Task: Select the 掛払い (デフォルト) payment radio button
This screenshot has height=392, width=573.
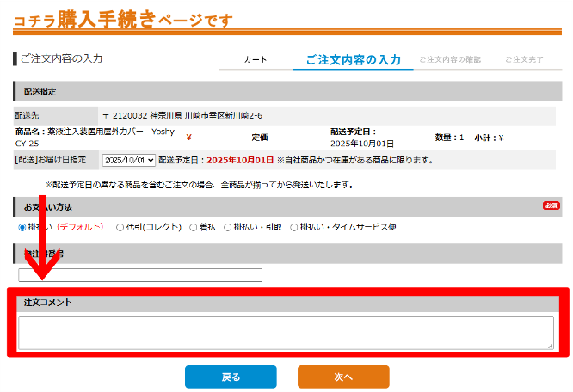Action: click(22, 228)
